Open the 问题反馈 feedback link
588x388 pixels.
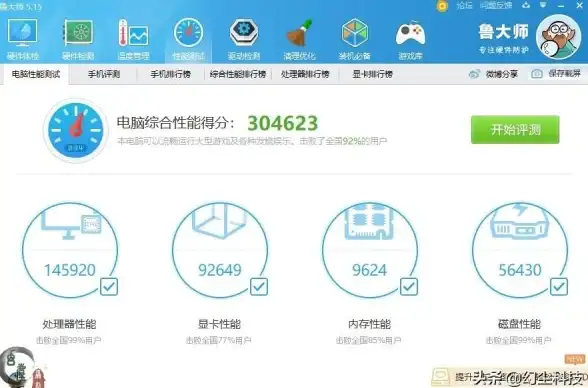(x=496, y=6)
